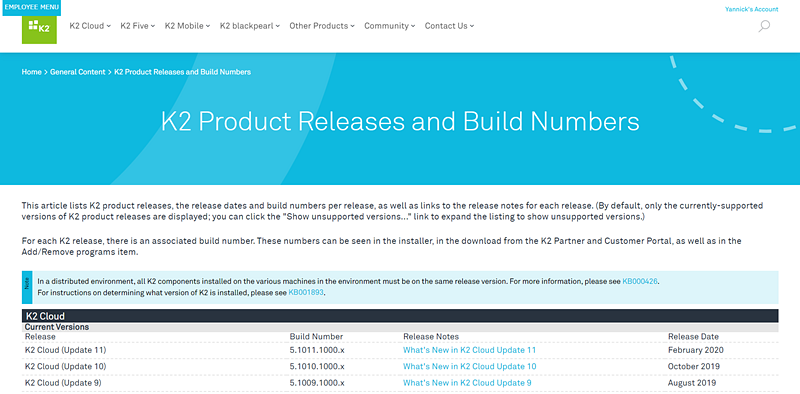This screenshot has width=800, height=394.
Task: Expand the K2 Cloud menu
Action: [90, 26]
